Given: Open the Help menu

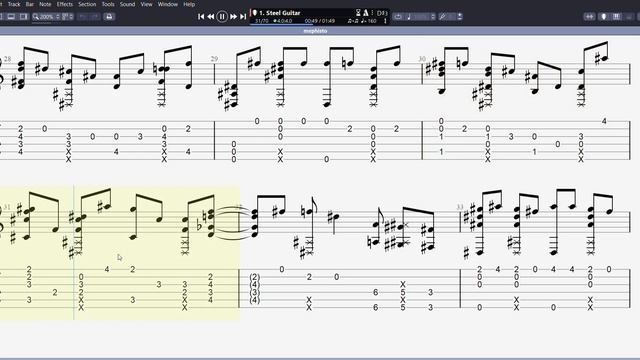Looking at the screenshot, I should (189, 4).
